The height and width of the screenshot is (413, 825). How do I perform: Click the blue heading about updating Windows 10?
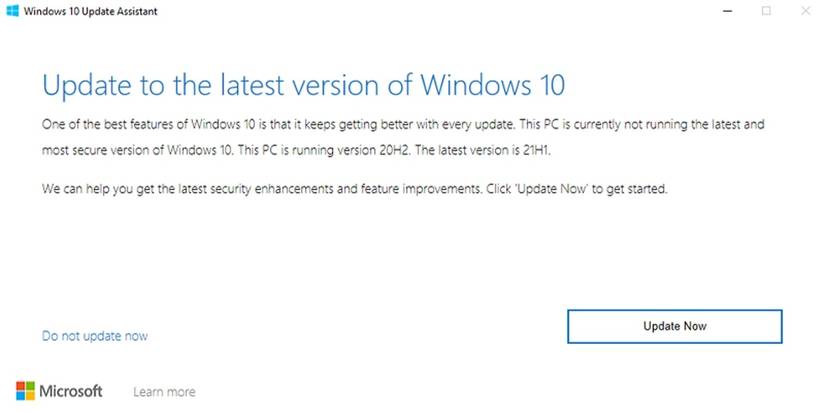(x=309, y=85)
